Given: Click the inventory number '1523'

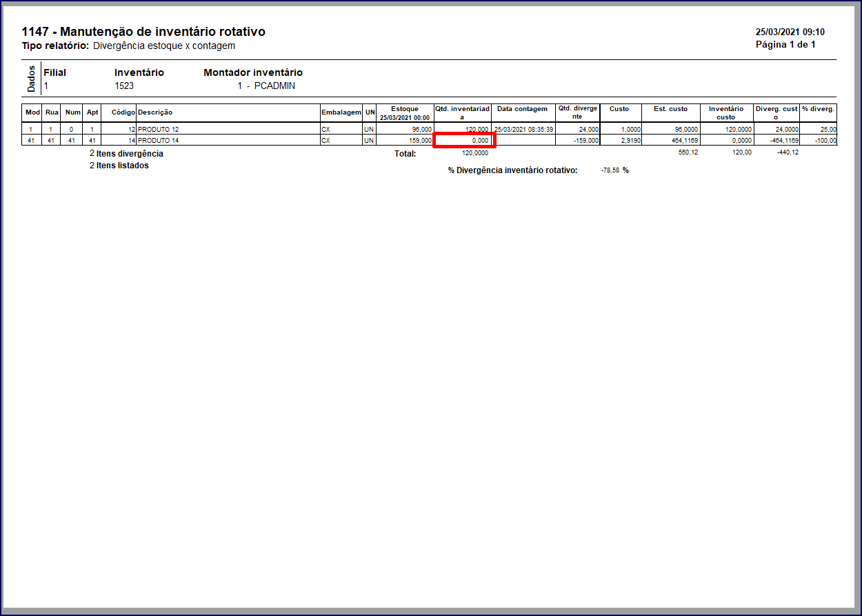Looking at the screenshot, I should (124, 86).
